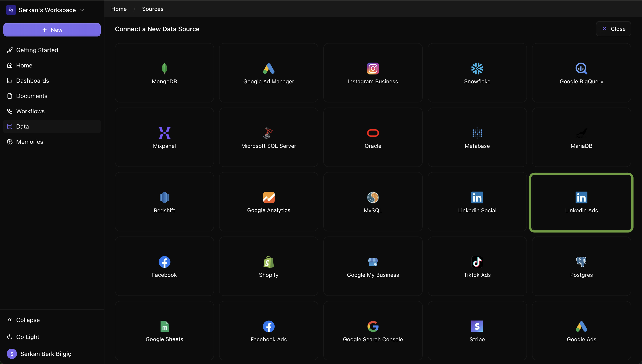Click the New button
Screen dimensions: 642x364
coord(52,30)
